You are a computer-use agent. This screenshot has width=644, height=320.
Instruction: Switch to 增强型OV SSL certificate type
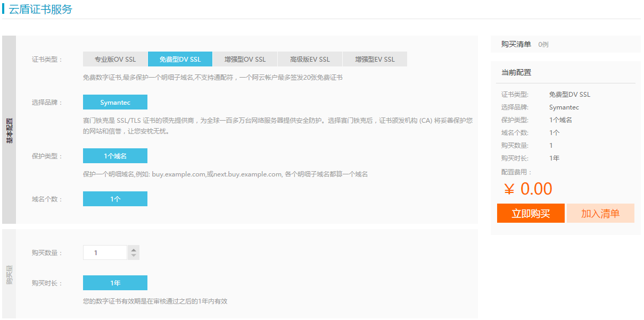tap(245, 59)
